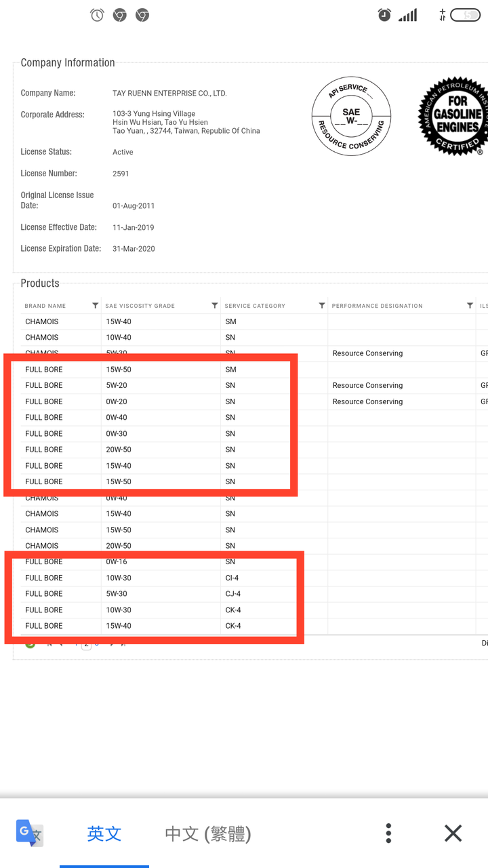Select the company name TAY RUENN ENTERPRISE
Viewport: 488px width, 868px height.
click(169, 94)
